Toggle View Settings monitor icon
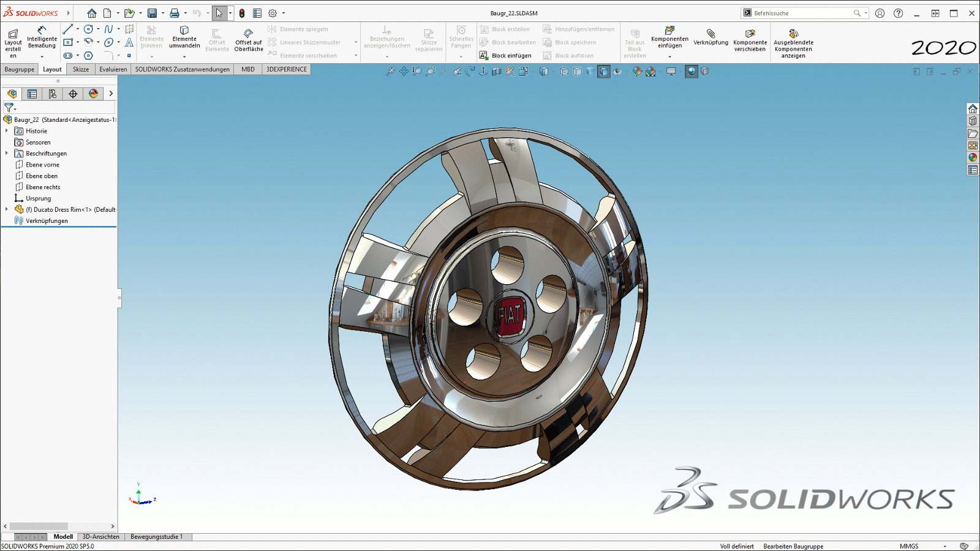 click(x=671, y=72)
